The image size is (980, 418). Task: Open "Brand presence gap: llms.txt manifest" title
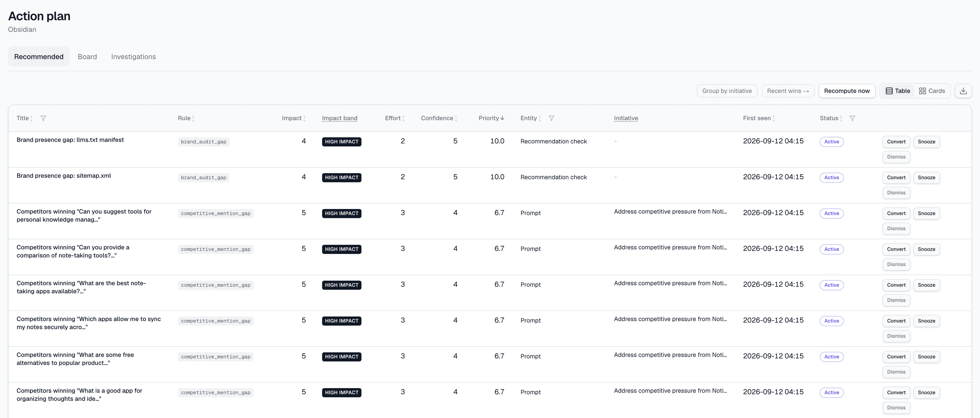click(70, 140)
